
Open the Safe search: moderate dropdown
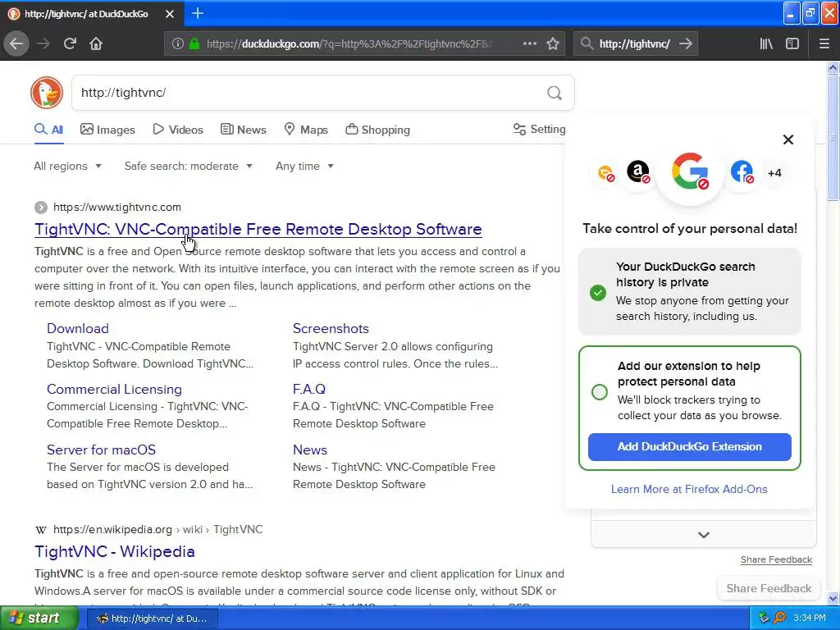[188, 166]
